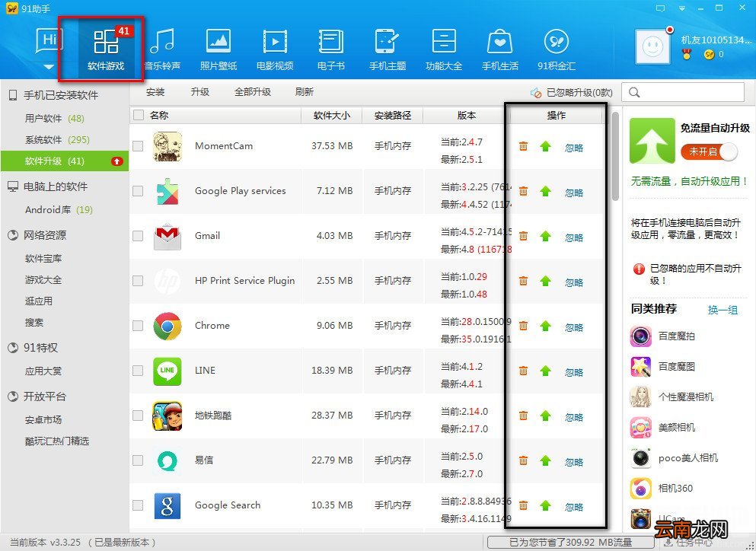The height and width of the screenshot is (551, 756).
Task: Click inside the search input field
Action: pos(683,92)
